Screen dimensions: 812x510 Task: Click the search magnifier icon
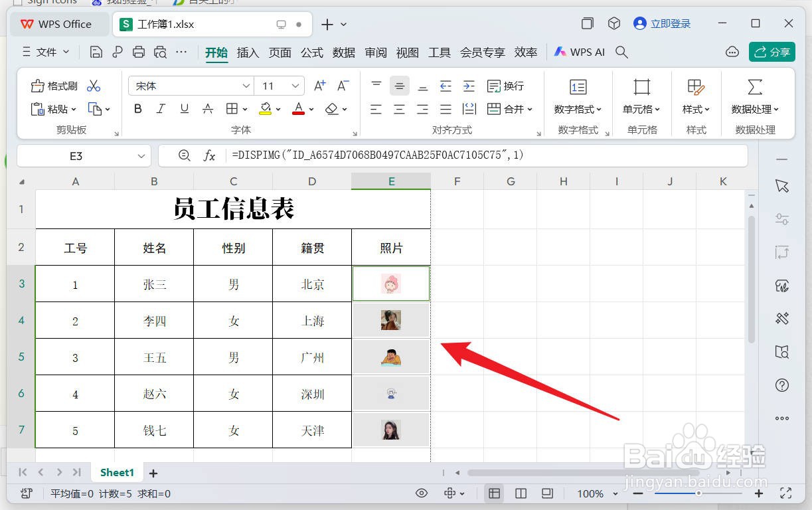click(x=621, y=52)
